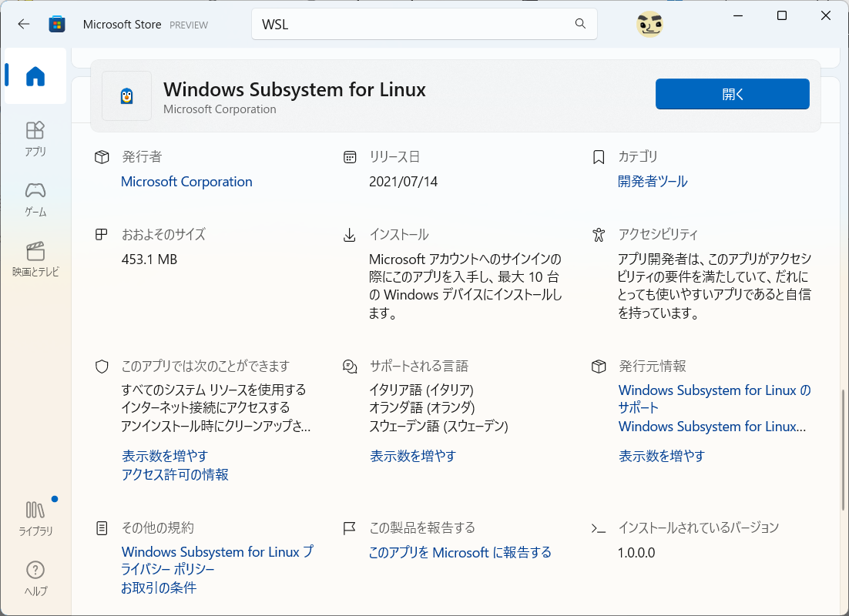Click the Microsoft Store logo icon
The image size is (849, 616).
(x=57, y=25)
